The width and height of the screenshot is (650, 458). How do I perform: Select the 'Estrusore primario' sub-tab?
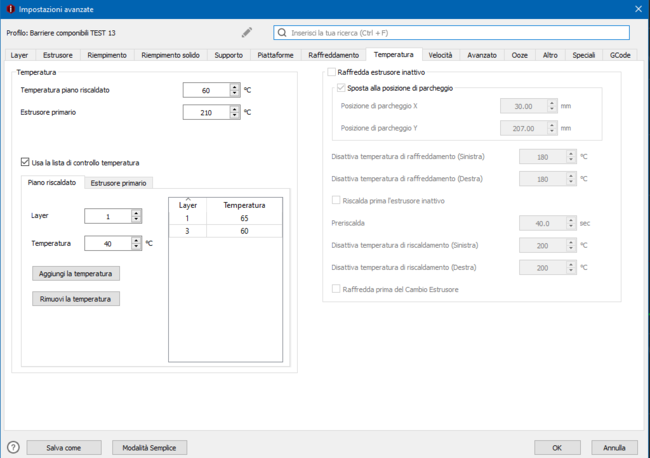point(118,183)
